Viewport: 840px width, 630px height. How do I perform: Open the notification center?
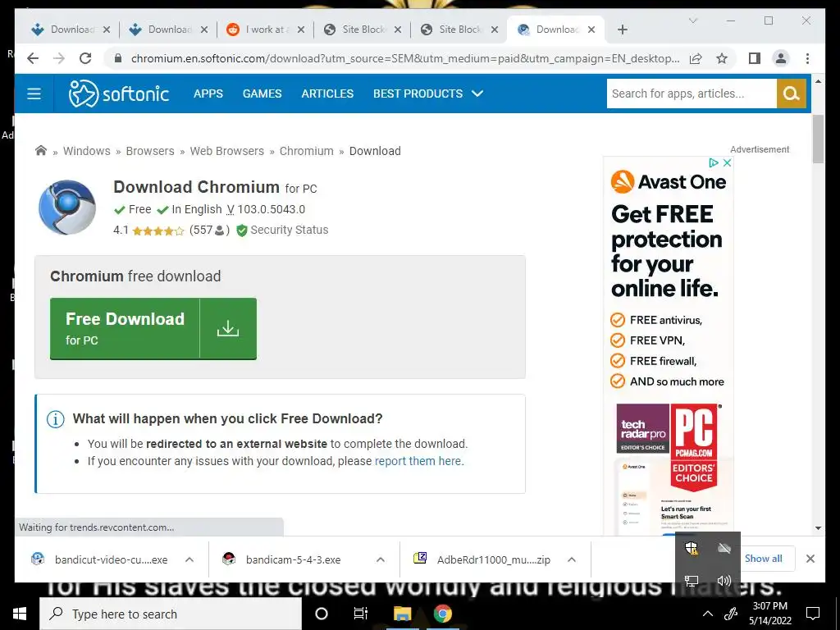(813, 614)
